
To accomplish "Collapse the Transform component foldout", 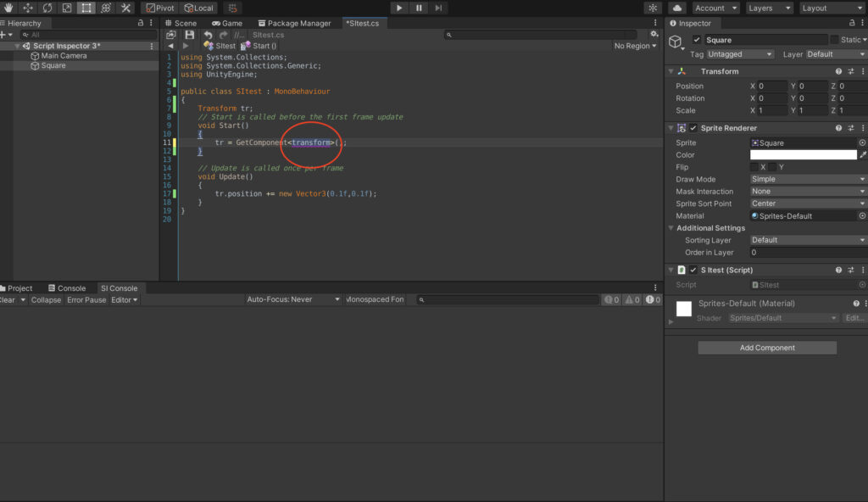I will (x=670, y=71).
